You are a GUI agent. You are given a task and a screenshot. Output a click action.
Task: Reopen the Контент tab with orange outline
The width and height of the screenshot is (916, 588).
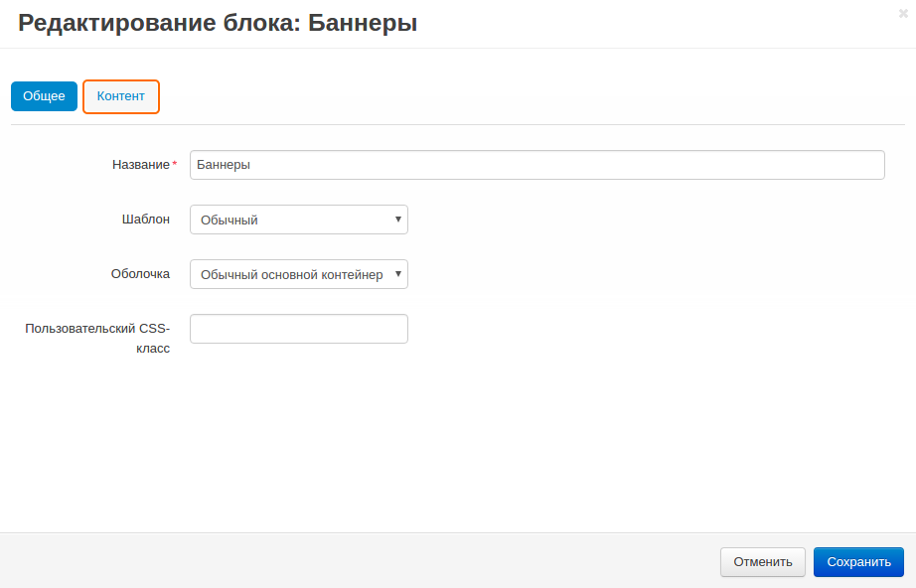click(x=120, y=96)
